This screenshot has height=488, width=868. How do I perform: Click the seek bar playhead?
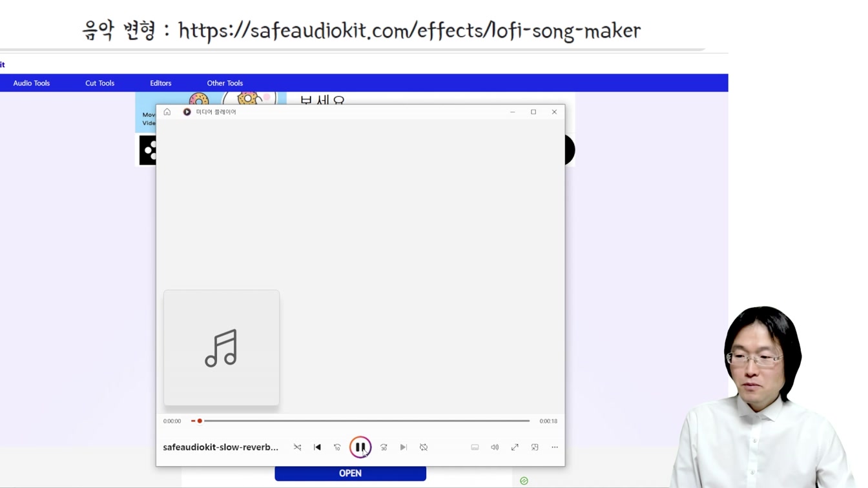[200, 421]
